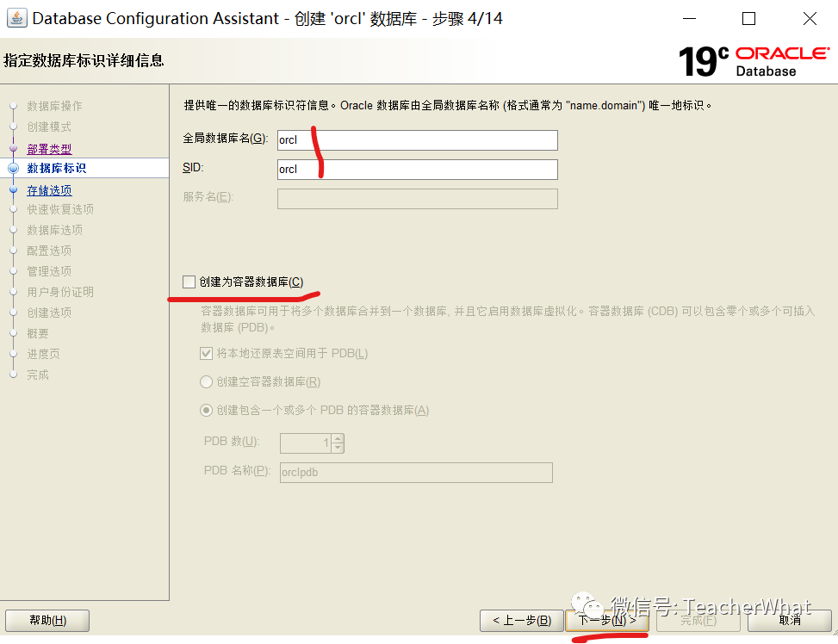Click the Java application icon in title bar
This screenshot has height=644, width=838.
click(16, 17)
